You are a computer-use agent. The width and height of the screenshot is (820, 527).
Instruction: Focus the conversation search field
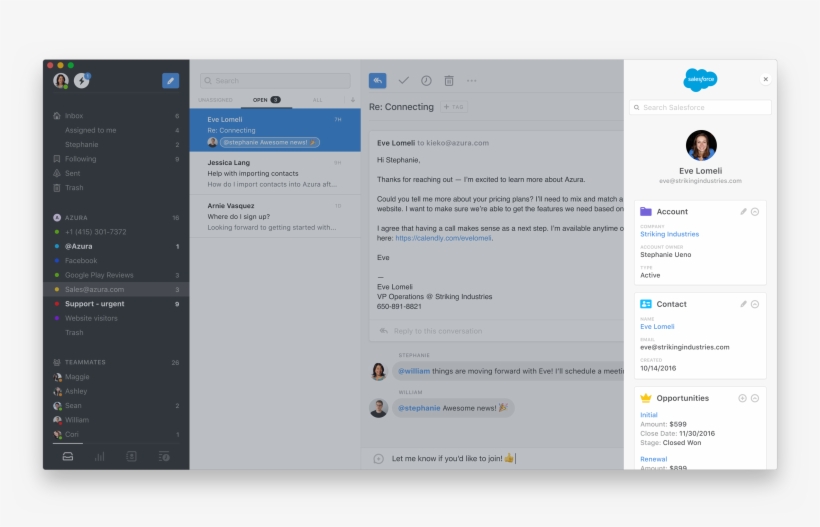pos(275,81)
